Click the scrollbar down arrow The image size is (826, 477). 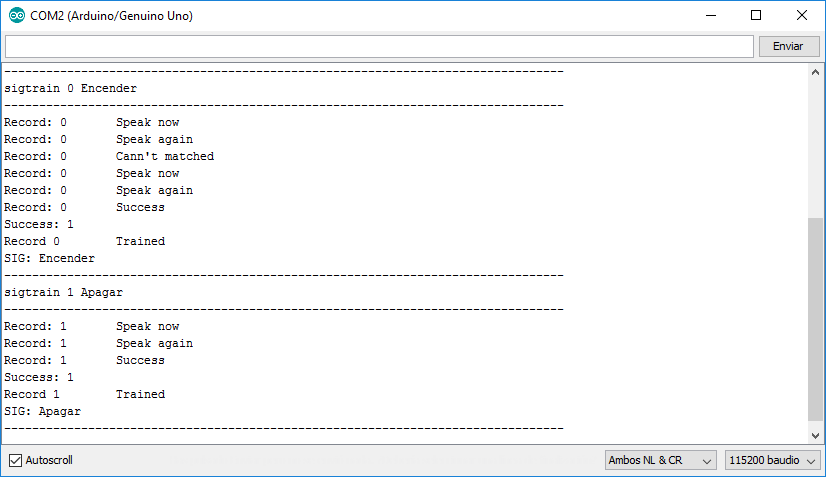[x=816, y=433]
